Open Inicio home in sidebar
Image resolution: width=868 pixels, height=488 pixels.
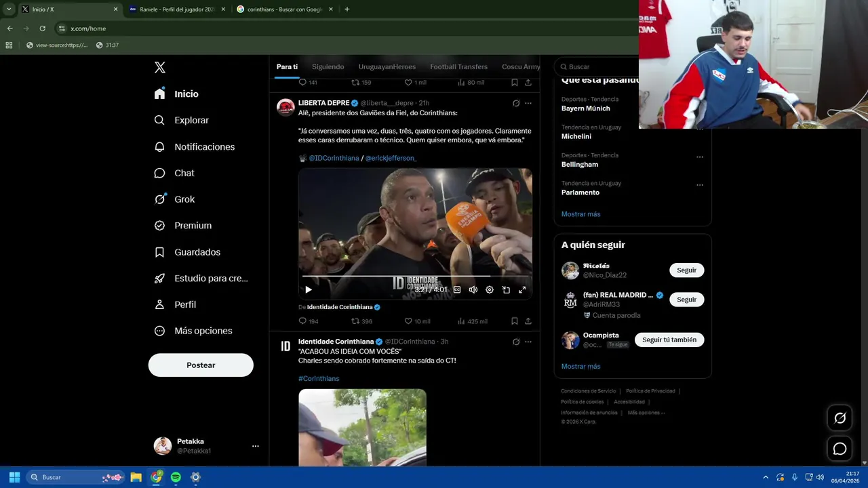[176, 94]
